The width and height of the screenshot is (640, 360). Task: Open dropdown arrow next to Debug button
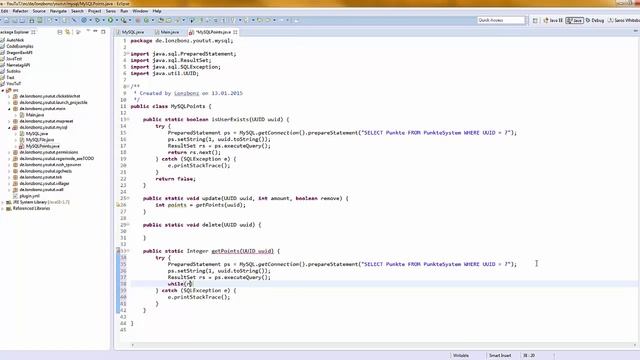(103, 20)
